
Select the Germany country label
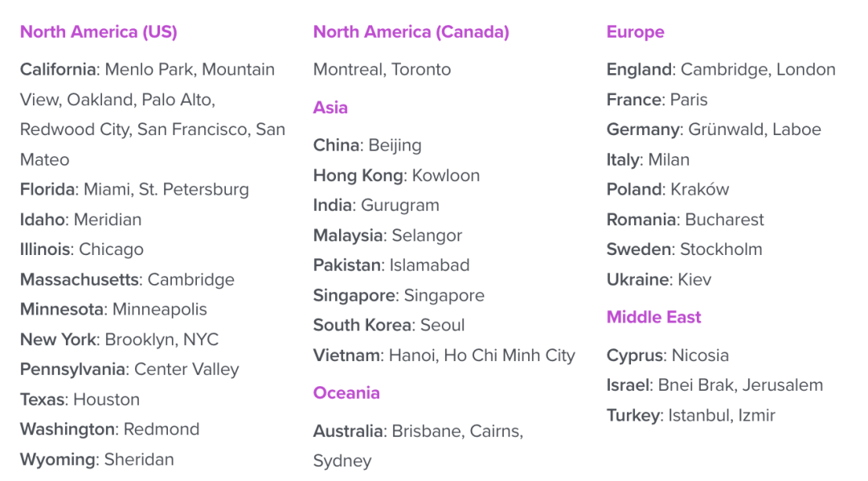coord(643,129)
